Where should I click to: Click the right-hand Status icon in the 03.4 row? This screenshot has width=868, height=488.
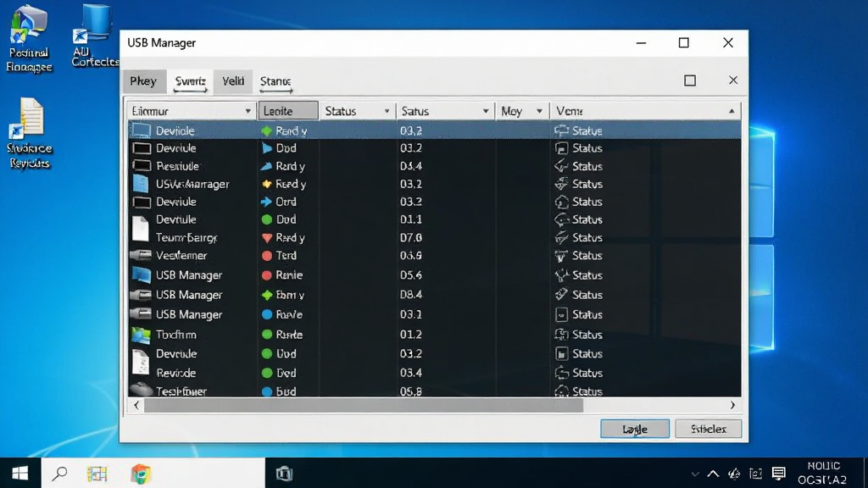[x=561, y=373]
